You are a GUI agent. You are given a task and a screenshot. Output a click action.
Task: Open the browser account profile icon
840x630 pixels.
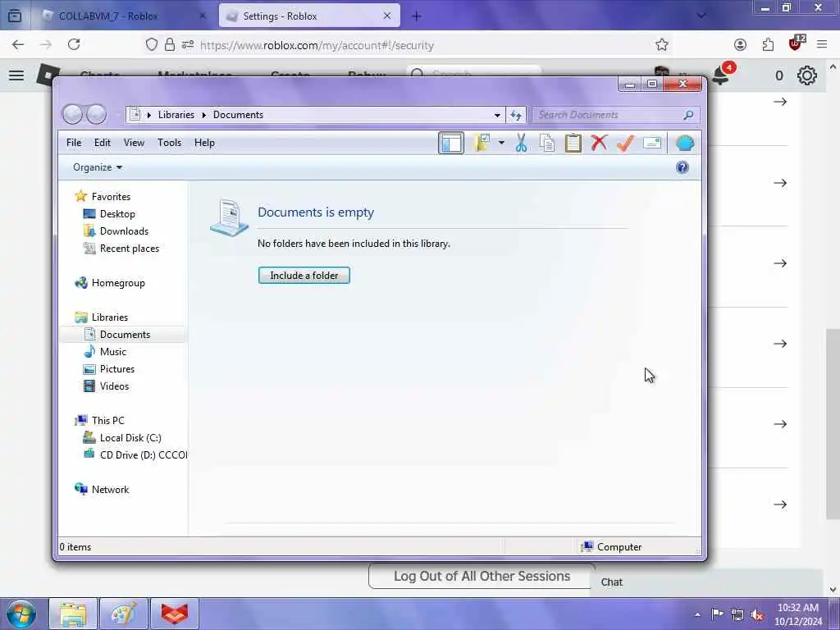click(740, 45)
